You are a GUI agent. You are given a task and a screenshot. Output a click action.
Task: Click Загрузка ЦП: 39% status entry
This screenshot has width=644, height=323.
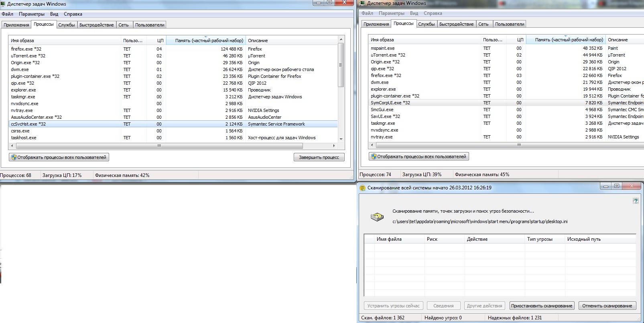pyautogui.click(x=422, y=175)
